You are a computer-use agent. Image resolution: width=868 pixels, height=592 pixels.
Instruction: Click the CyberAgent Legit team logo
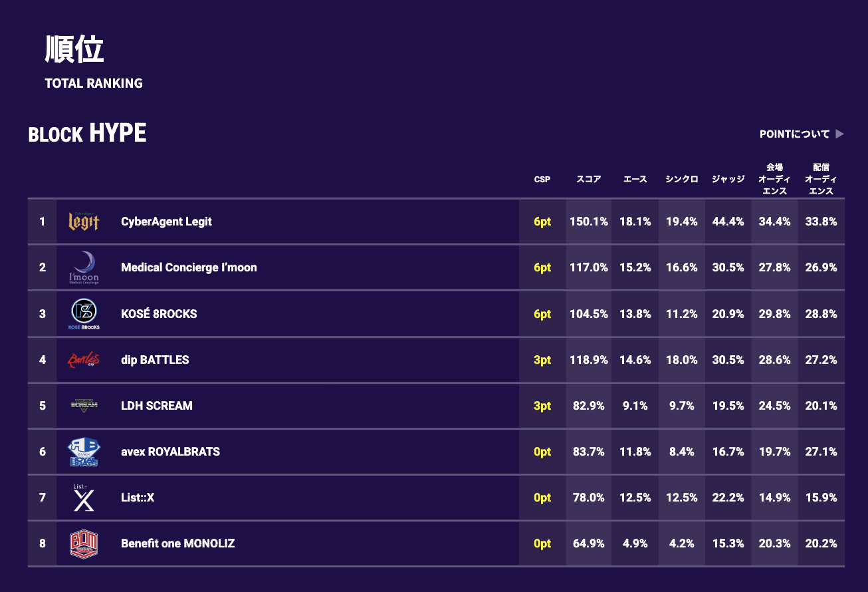(84, 222)
